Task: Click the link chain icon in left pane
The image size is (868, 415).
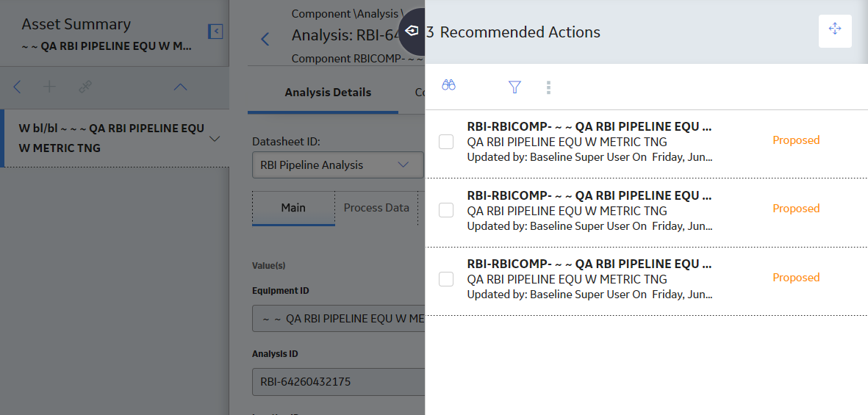Action: [85, 87]
